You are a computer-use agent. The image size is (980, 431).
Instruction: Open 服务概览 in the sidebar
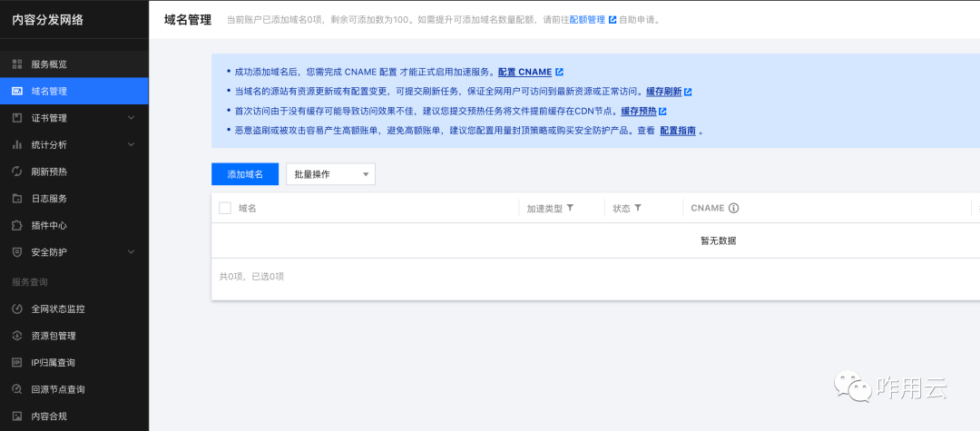pyautogui.click(x=74, y=64)
